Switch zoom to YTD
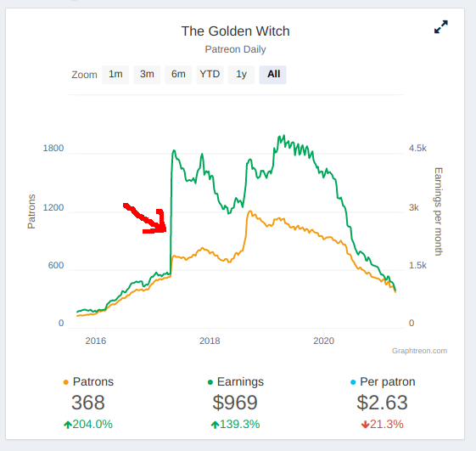 210,75
